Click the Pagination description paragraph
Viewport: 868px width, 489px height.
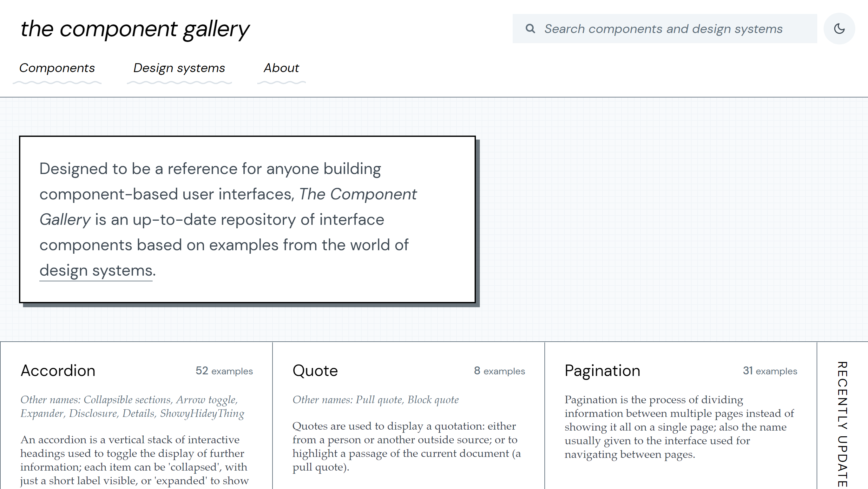679,427
